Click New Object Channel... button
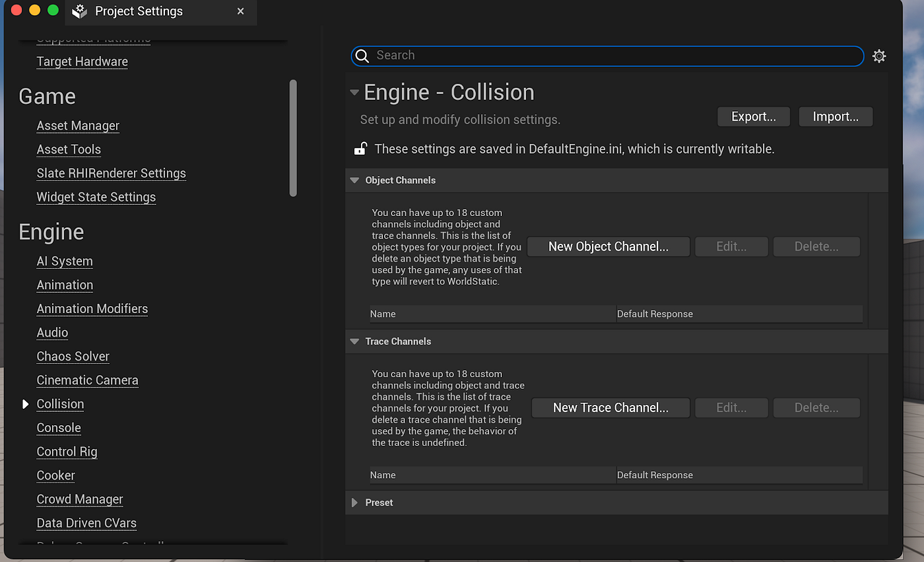The image size is (924, 562). pyautogui.click(x=609, y=246)
